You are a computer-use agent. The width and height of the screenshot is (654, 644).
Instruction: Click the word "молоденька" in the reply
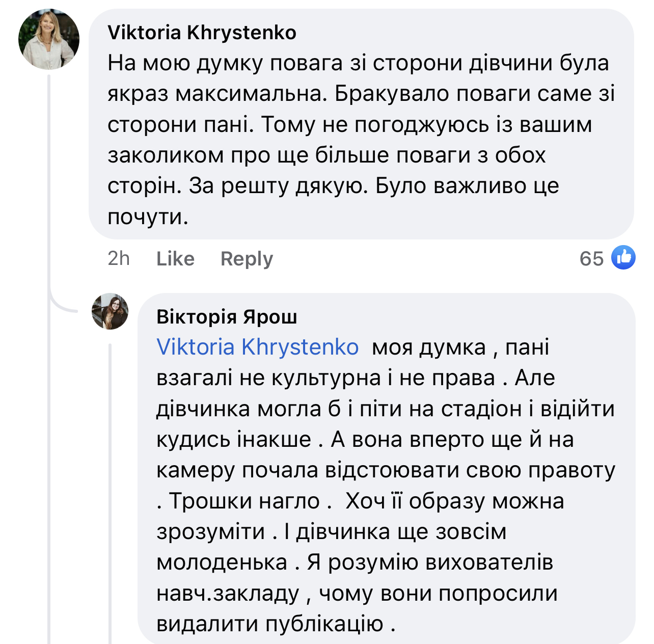pyautogui.click(x=222, y=562)
